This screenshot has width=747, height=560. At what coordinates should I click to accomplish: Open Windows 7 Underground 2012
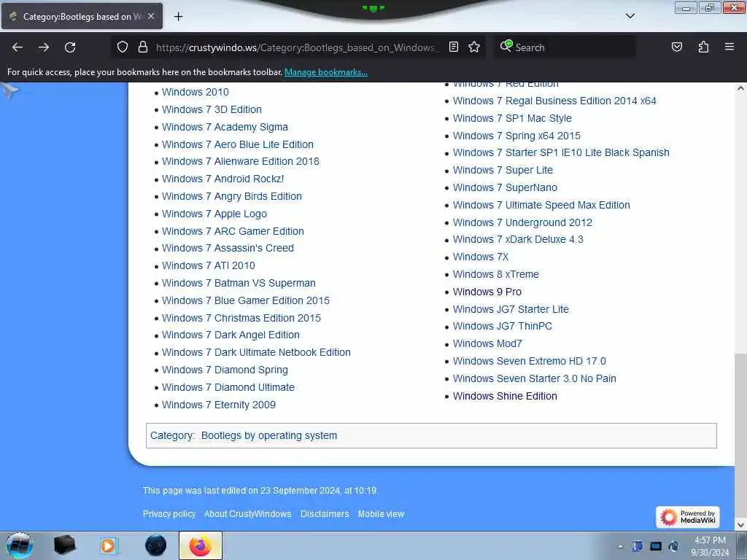tap(522, 222)
